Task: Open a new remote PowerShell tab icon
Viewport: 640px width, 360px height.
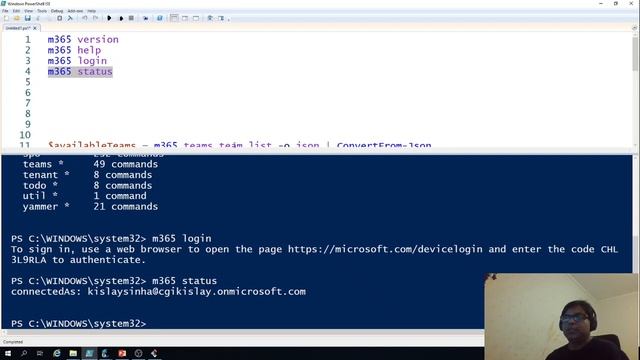Action: pyautogui.click(x=145, y=18)
